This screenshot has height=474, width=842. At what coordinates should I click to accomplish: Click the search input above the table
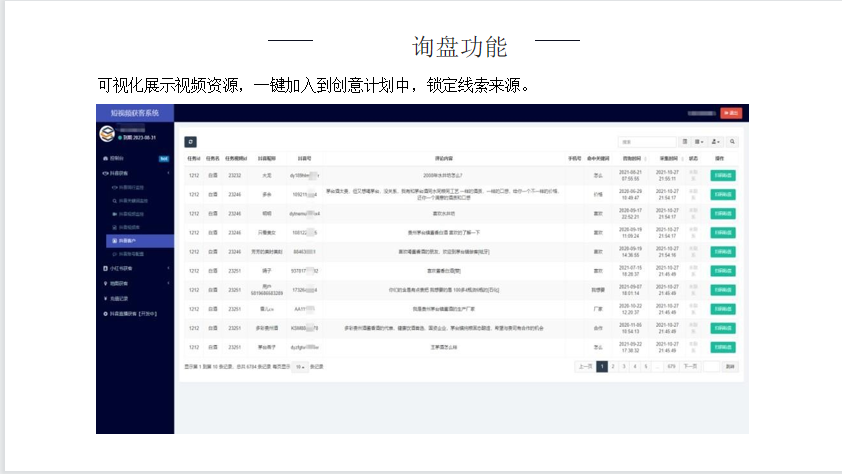pyautogui.click(x=647, y=142)
